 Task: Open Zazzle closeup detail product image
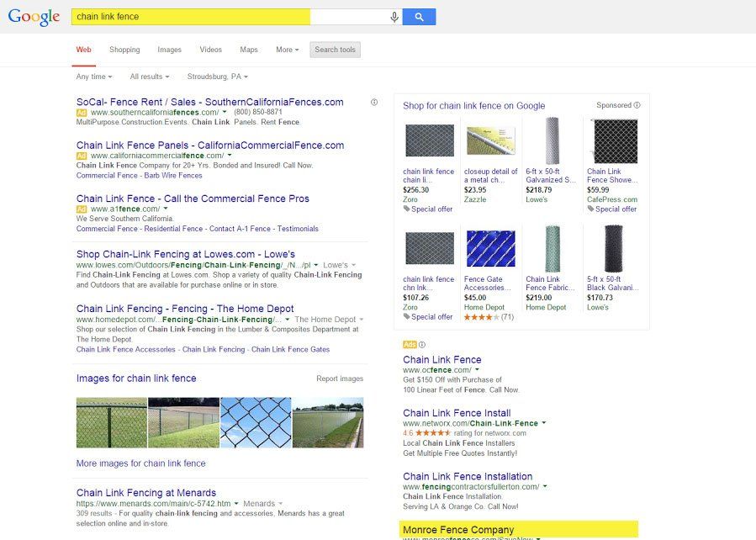click(490, 140)
